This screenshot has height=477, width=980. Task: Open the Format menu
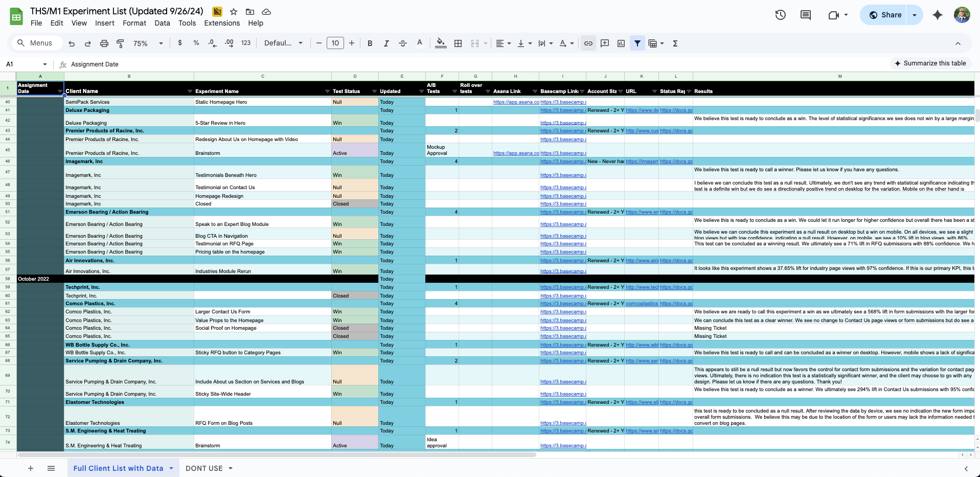click(x=134, y=23)
